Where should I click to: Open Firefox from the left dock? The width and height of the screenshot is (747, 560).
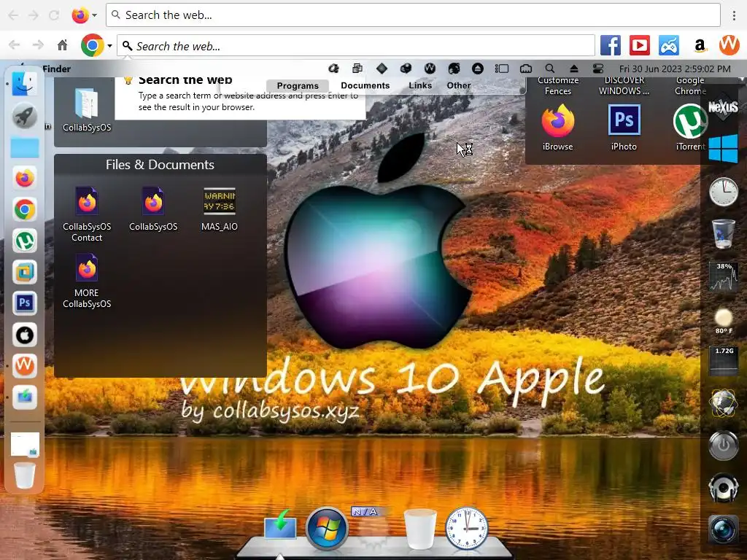24,178
